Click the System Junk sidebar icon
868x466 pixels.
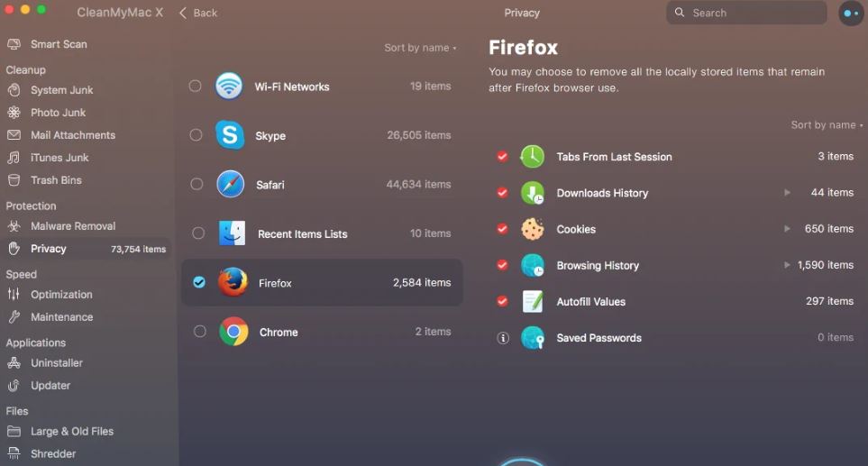point(14,89)
